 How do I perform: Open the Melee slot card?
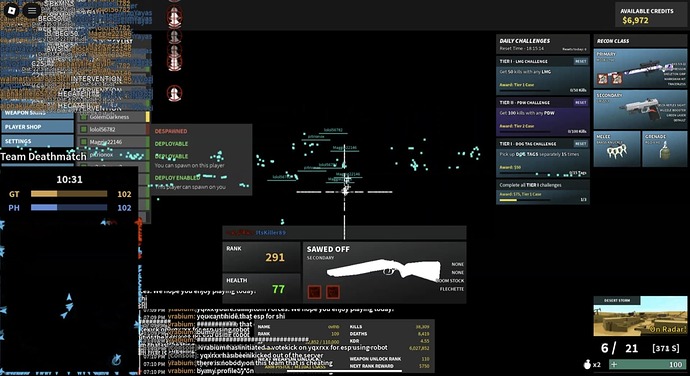pos(617,149)
